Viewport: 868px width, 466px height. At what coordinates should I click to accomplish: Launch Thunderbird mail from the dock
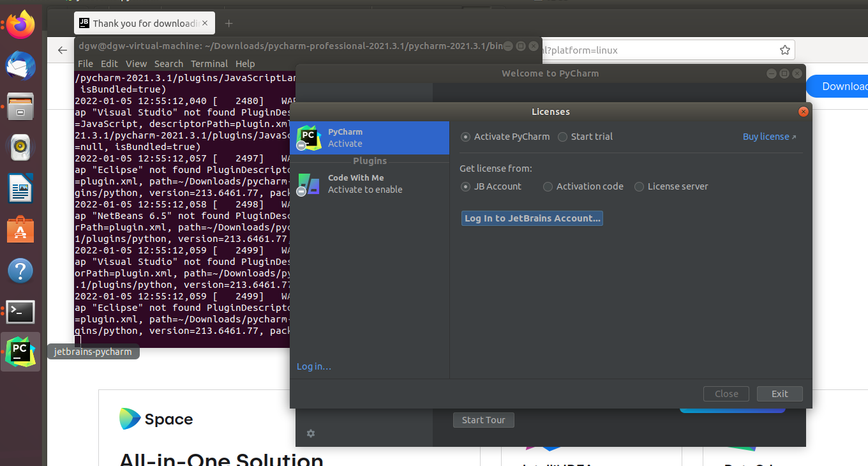pos(20,66)
